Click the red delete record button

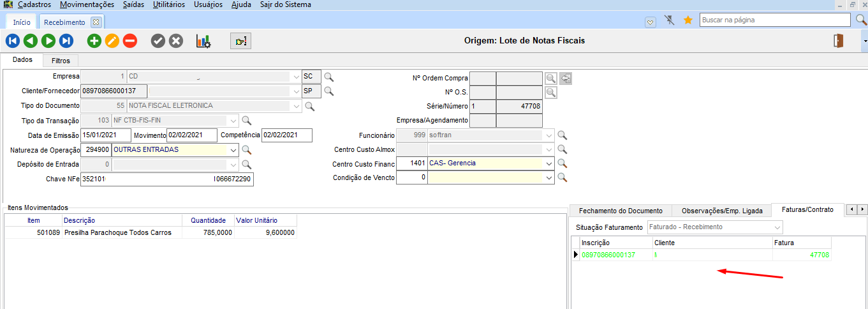tap(130, 41)
